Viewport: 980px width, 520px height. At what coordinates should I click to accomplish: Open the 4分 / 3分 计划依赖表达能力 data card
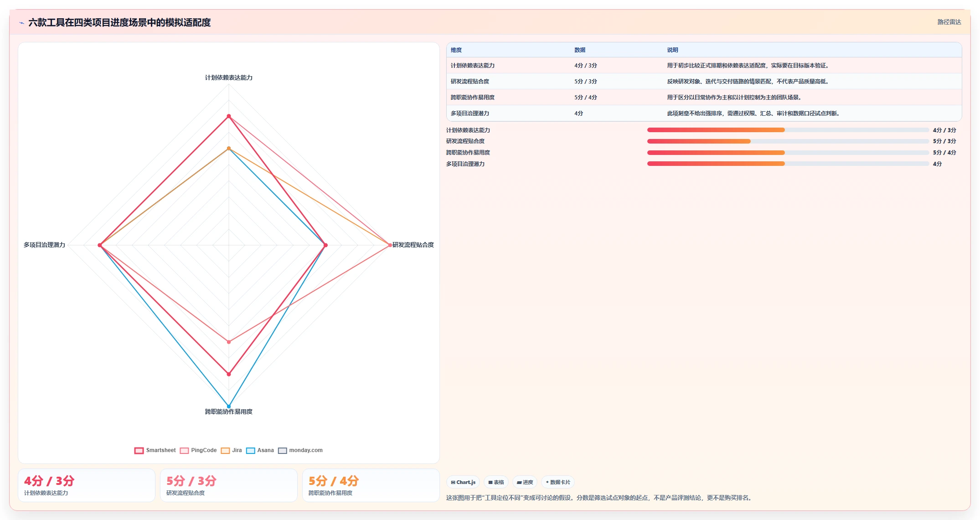pos(87,485)
